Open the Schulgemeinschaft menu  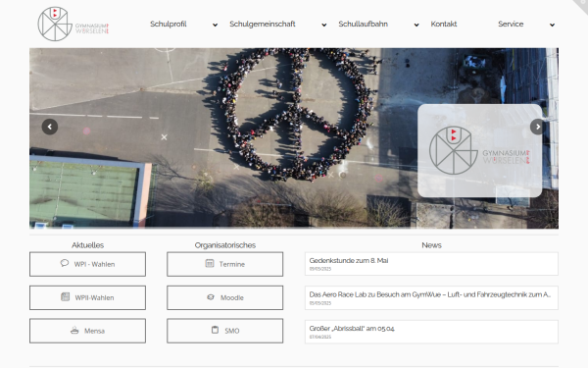pos(263,24)
